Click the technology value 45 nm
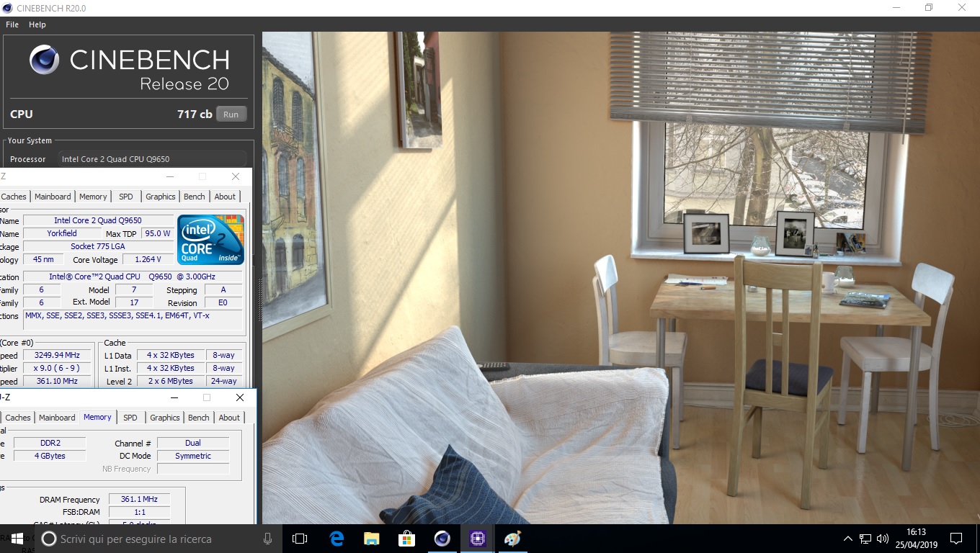This screenshot has width=980, height=553. [x=43, y=259]
